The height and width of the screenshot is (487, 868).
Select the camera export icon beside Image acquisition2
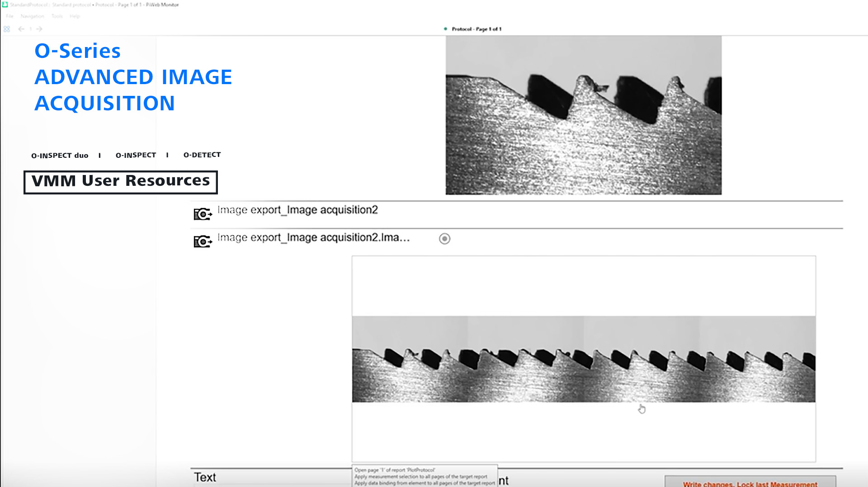click(202, 213)
